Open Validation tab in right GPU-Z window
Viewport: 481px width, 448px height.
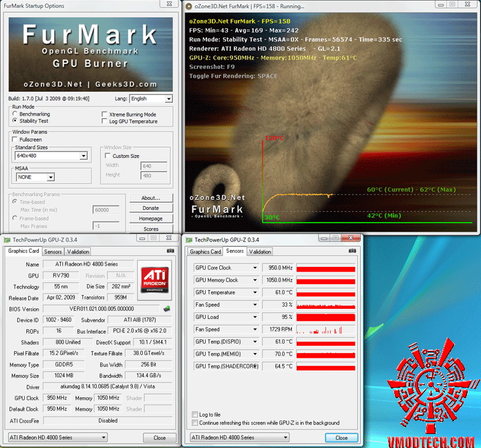click(260, 252)
